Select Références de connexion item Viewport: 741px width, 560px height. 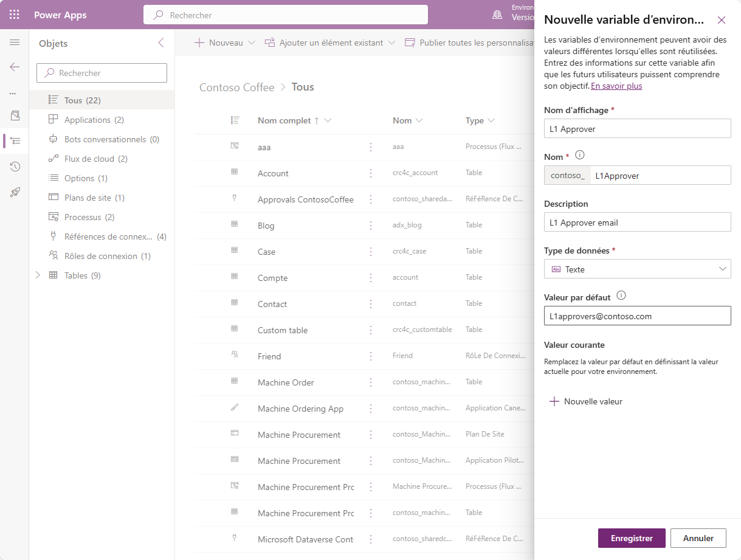(102, 237)
